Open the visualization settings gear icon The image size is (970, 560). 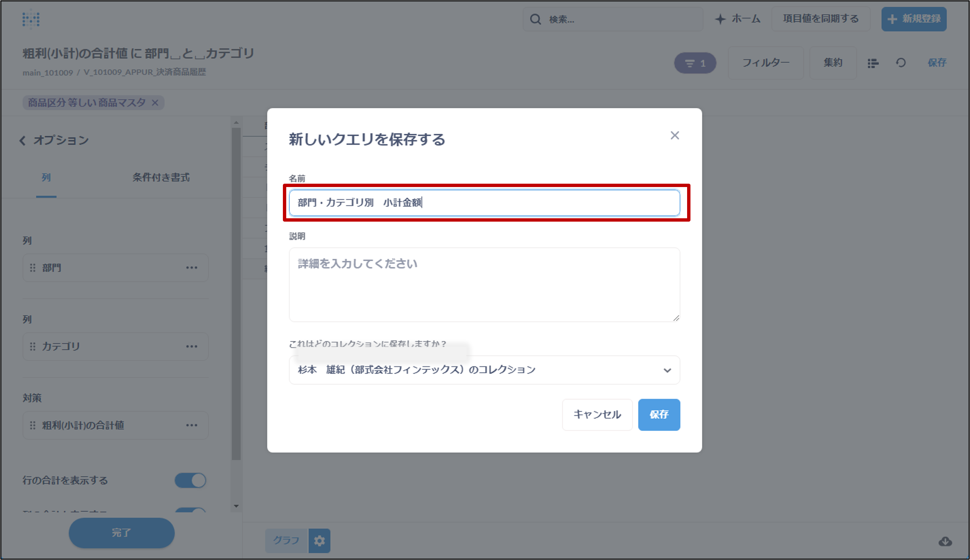click(319, 541)
